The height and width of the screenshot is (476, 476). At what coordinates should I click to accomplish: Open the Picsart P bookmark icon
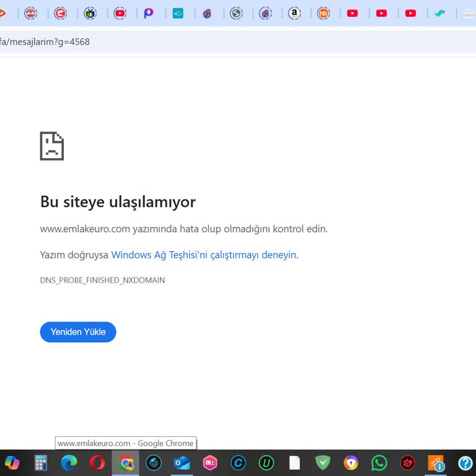tap(149, 14)
